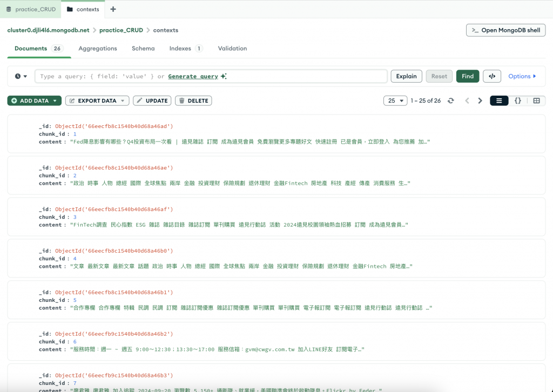Image resolution: width=553 pixels, height=392 pixels.
Task: Click content starting with 服務時間
Action: pyautogui.click(x=217, y=350)
